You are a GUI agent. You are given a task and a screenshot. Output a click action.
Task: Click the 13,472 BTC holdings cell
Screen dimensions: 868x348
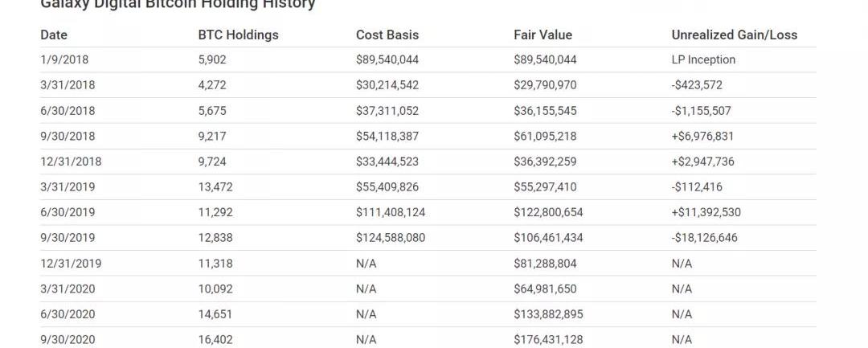click(x=215, y=187)
